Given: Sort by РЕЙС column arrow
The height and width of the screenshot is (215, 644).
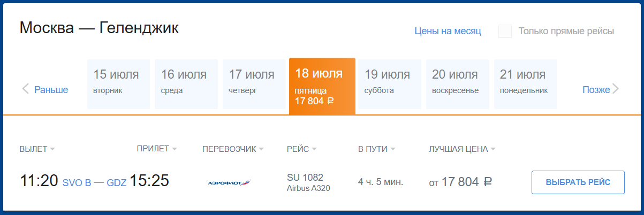Looking at the screenshot, I should 314,149.
